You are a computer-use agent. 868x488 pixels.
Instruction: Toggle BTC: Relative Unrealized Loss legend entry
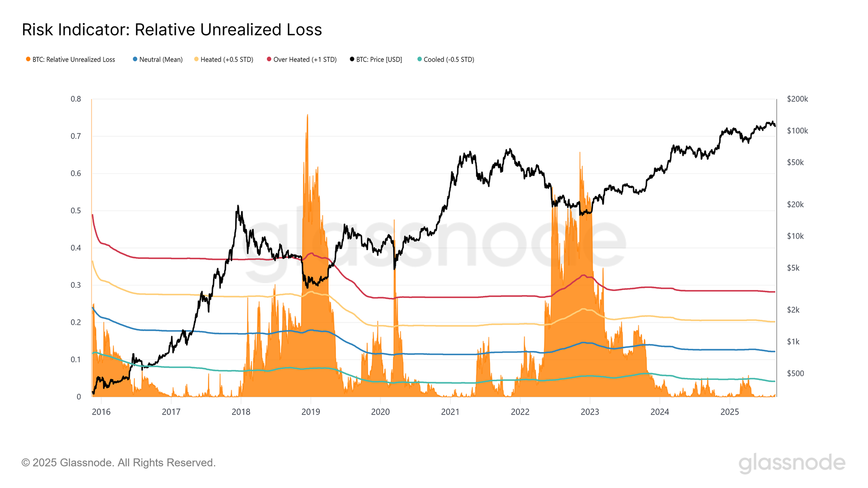(71, 59)
